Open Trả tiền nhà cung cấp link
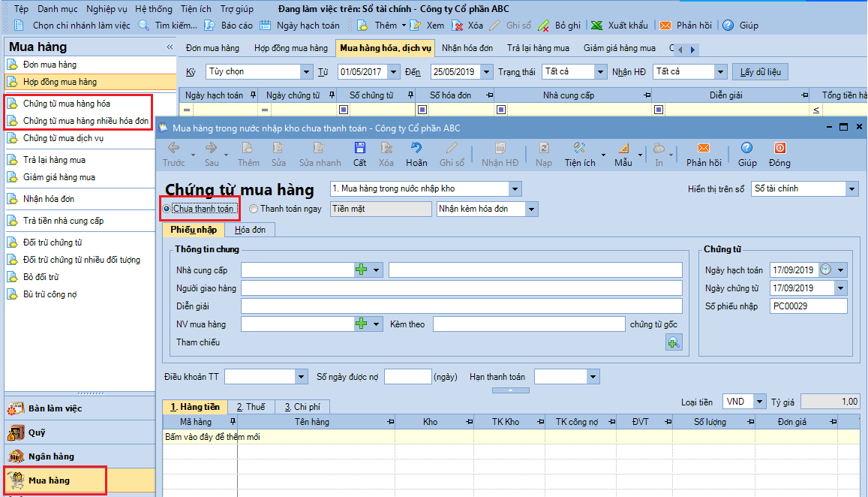868x497 pixels. point(63,221)
